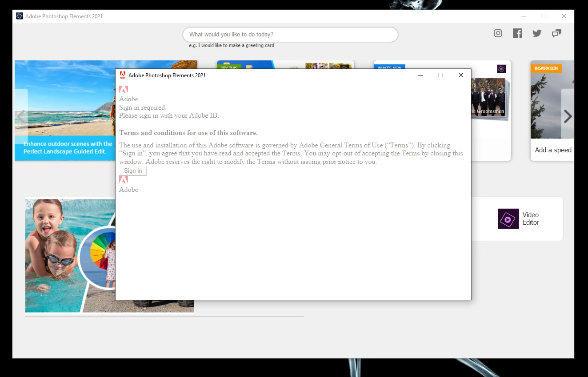Go to previous carousel card arrow

point(21,116)
